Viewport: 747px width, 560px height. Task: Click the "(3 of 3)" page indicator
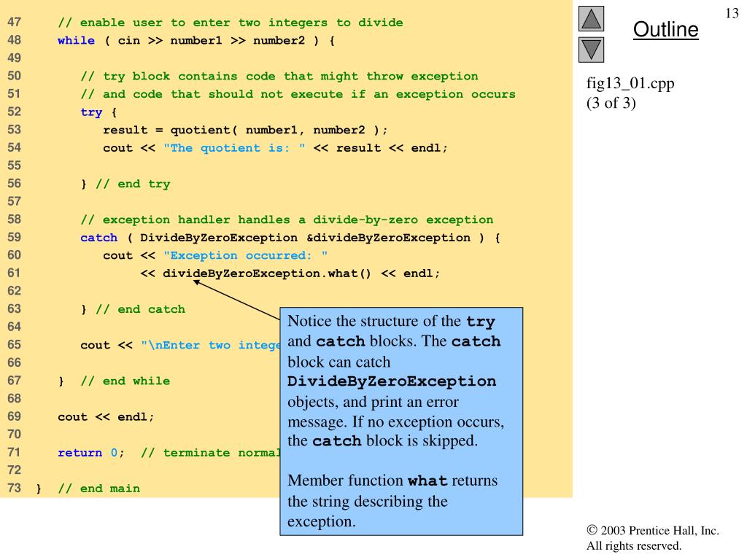tap(611, 103)
